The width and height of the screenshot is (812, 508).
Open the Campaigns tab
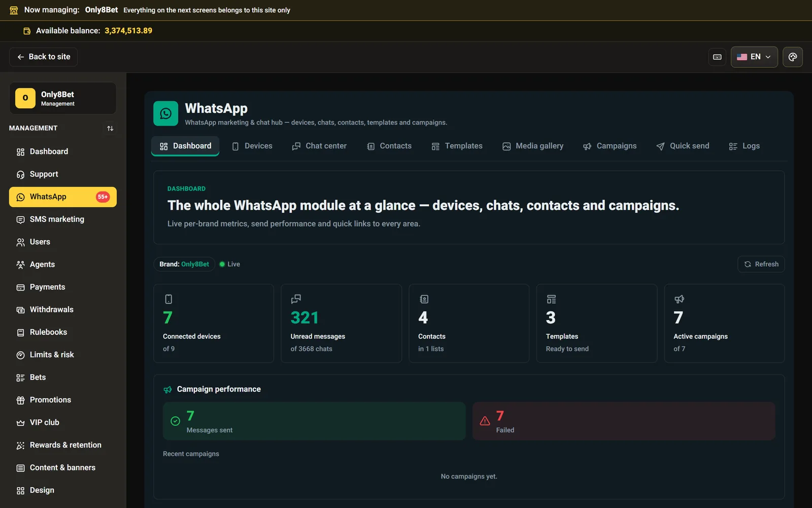click(x=610, y=146)
